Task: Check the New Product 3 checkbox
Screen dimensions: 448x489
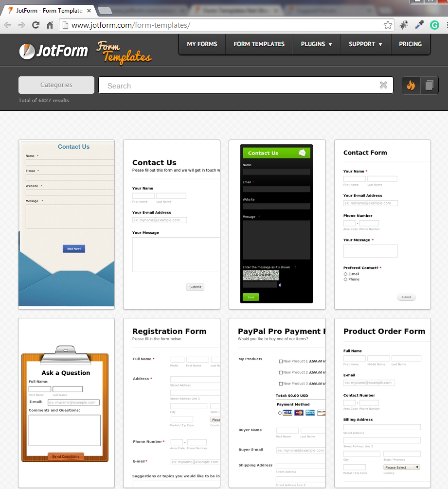Action: [281, 384]
